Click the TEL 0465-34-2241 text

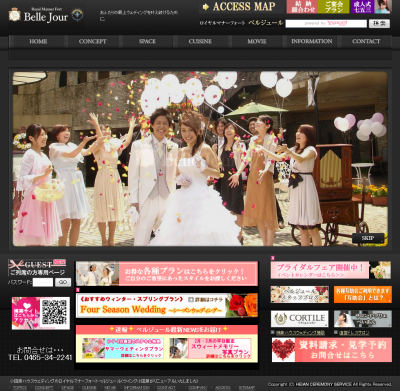(40, 357)
